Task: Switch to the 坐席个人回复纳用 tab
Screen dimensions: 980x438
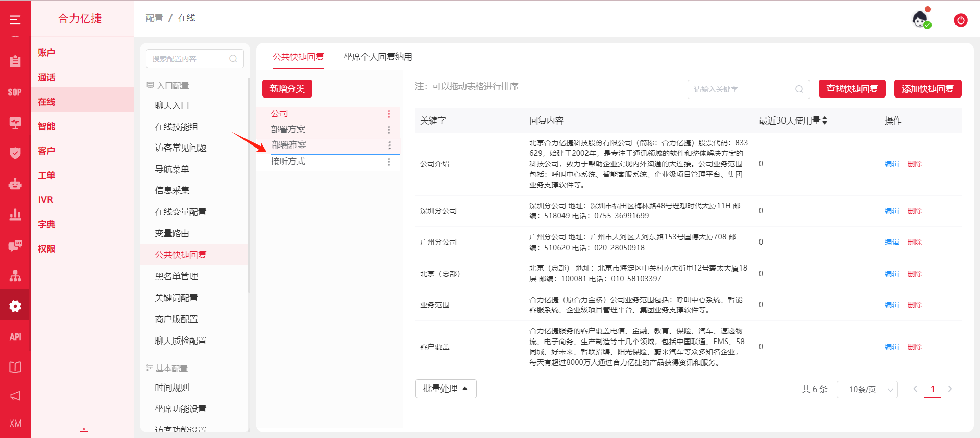Action: 378,57
